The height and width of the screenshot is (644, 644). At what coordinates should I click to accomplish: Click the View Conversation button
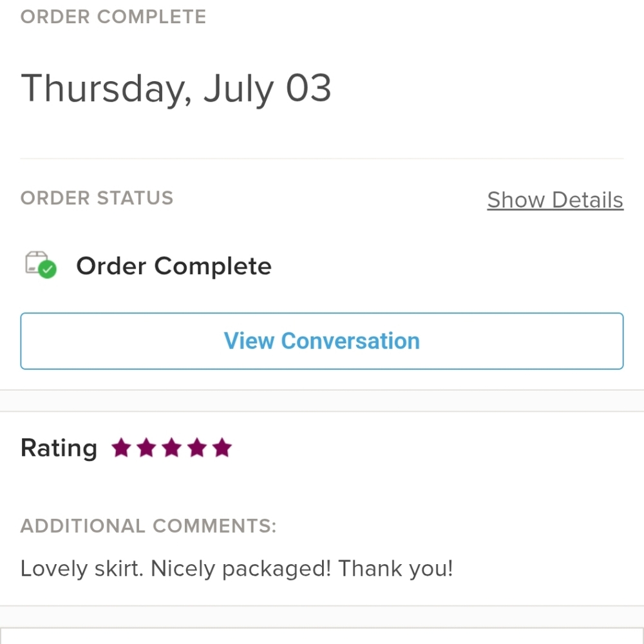point(322,341)
